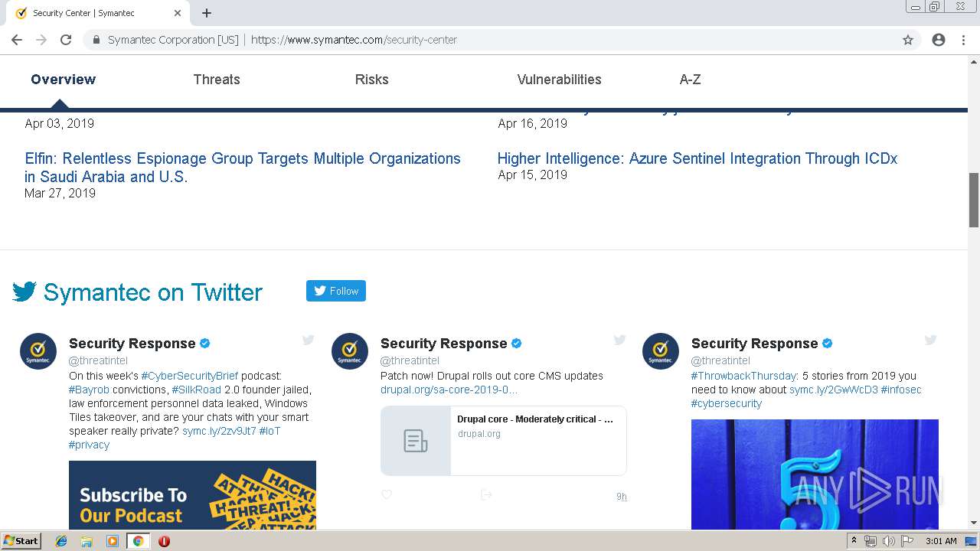Open the A-Z tab
The image size is (980, 551).
coord(691,80)
